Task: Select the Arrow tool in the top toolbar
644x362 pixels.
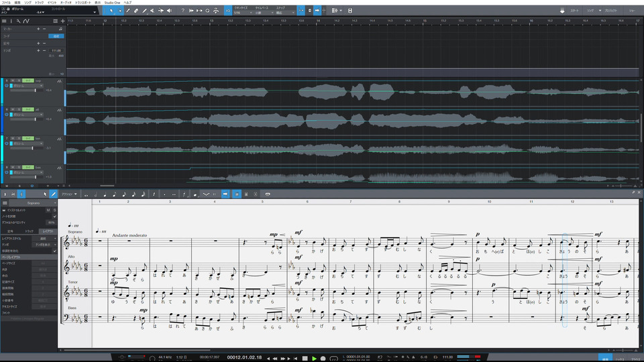Action: [x=111, y=11]
